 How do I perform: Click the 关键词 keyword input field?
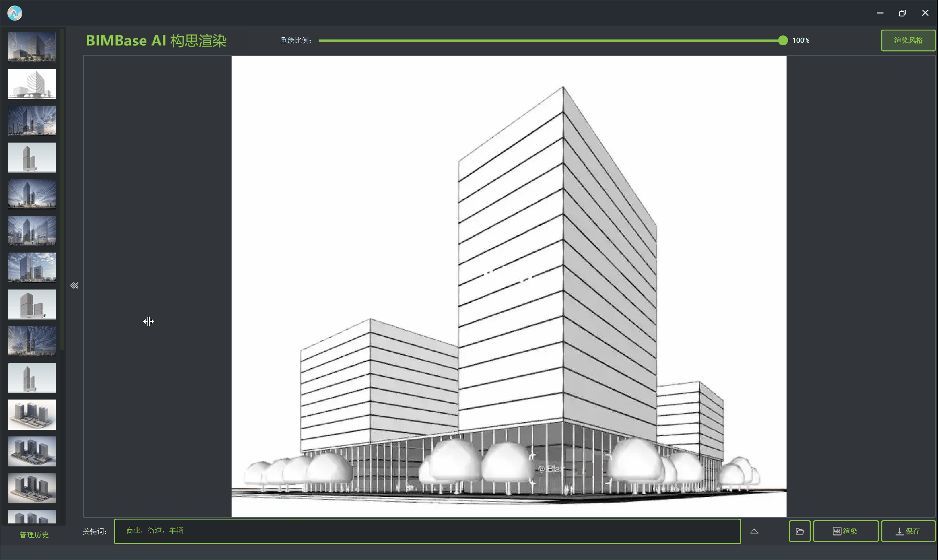[x=427, y=531]
